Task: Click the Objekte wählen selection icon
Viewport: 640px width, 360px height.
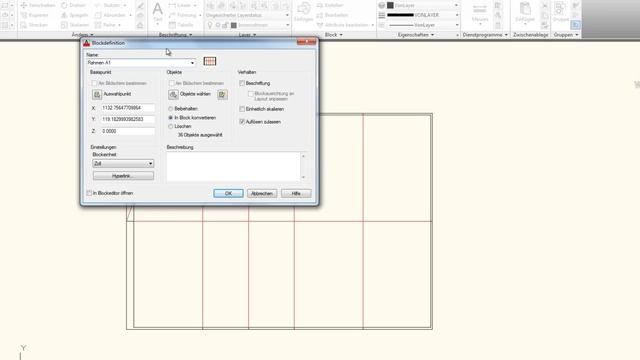Action: (x=173, y=94)
